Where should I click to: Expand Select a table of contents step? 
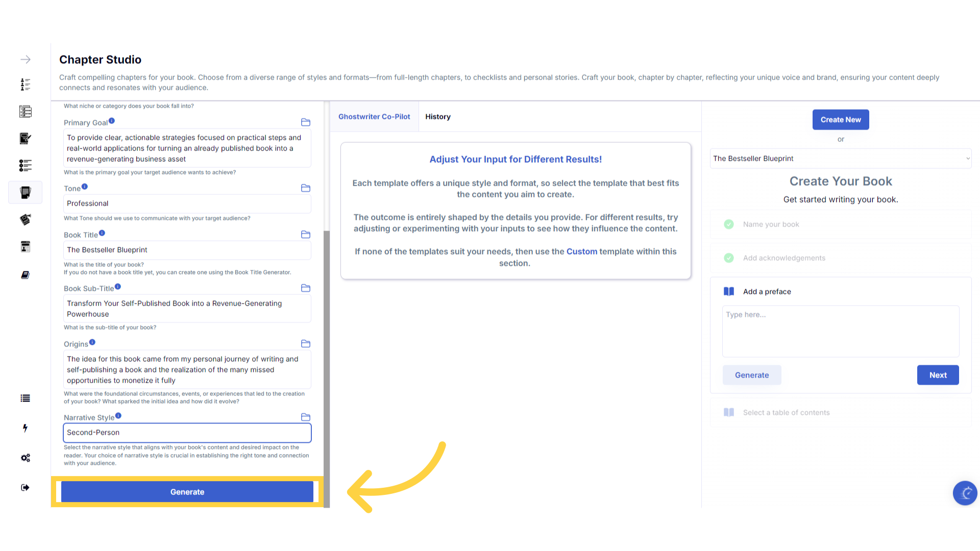point(786,413)
